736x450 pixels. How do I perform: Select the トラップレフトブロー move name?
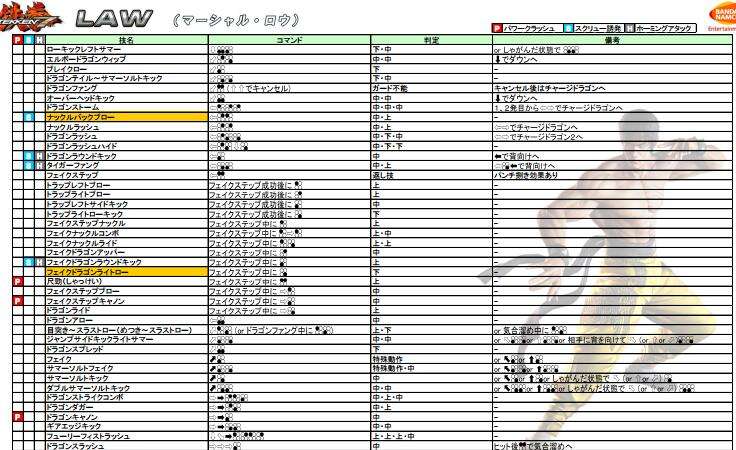(78, 185)
